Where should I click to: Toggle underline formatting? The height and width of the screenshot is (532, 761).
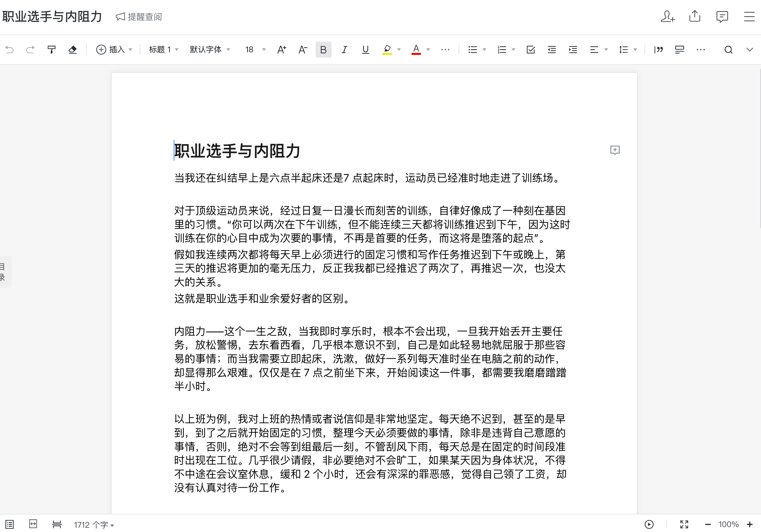point(365,50)
